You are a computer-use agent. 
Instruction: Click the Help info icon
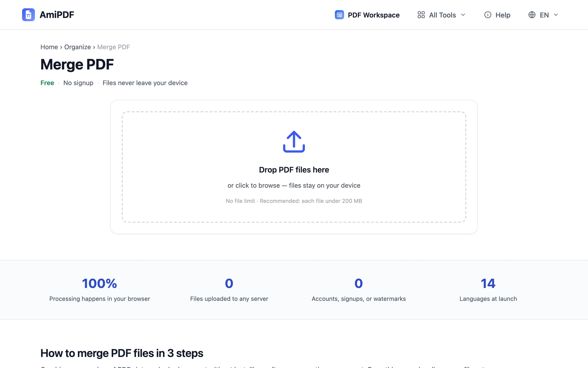(488, 15)
